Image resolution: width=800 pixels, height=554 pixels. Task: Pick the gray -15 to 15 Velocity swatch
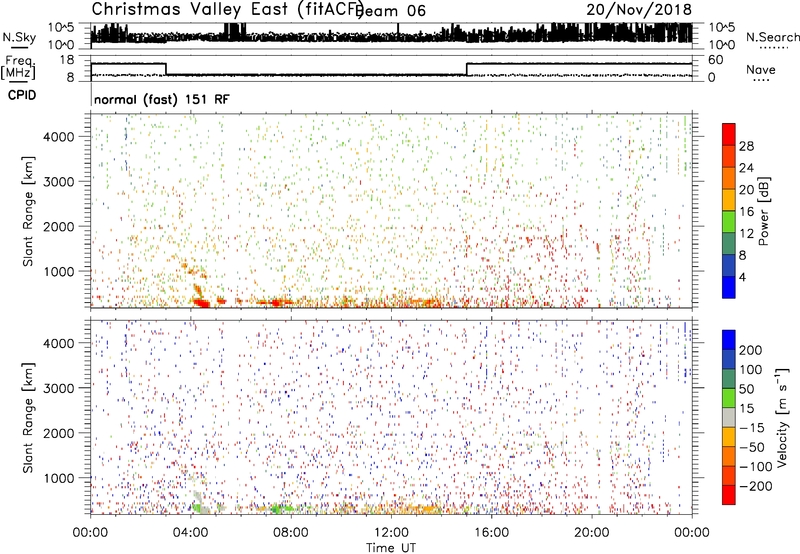(x=729, y=417)
